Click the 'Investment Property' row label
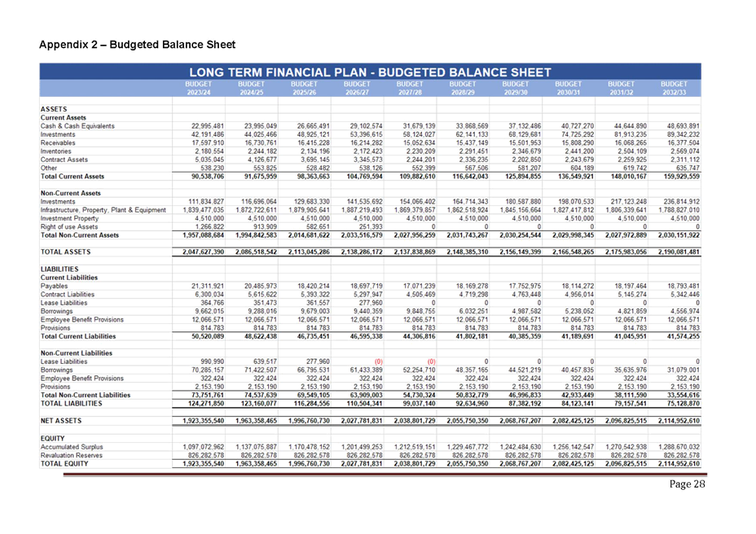756x534 pixels. coord(69,218)
